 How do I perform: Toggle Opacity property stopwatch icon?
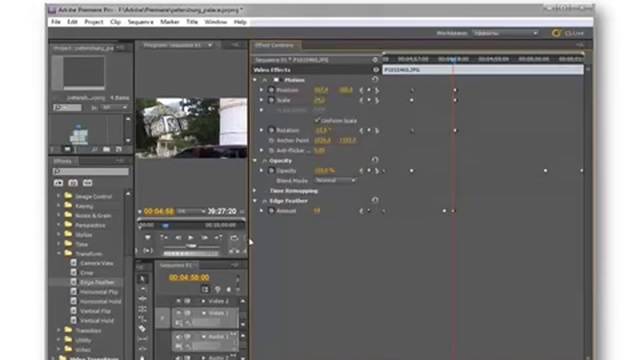[x=271, y=171]
